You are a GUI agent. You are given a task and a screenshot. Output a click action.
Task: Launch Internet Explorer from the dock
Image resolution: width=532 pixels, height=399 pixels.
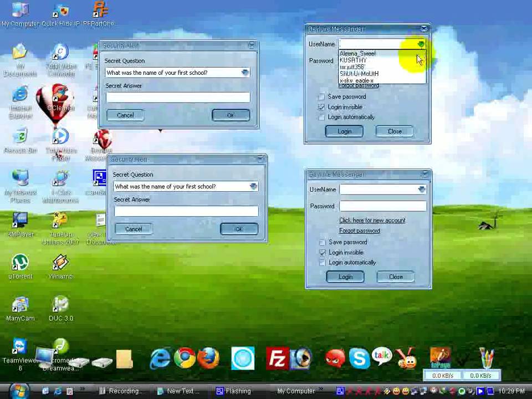click(x=160, y=359)
